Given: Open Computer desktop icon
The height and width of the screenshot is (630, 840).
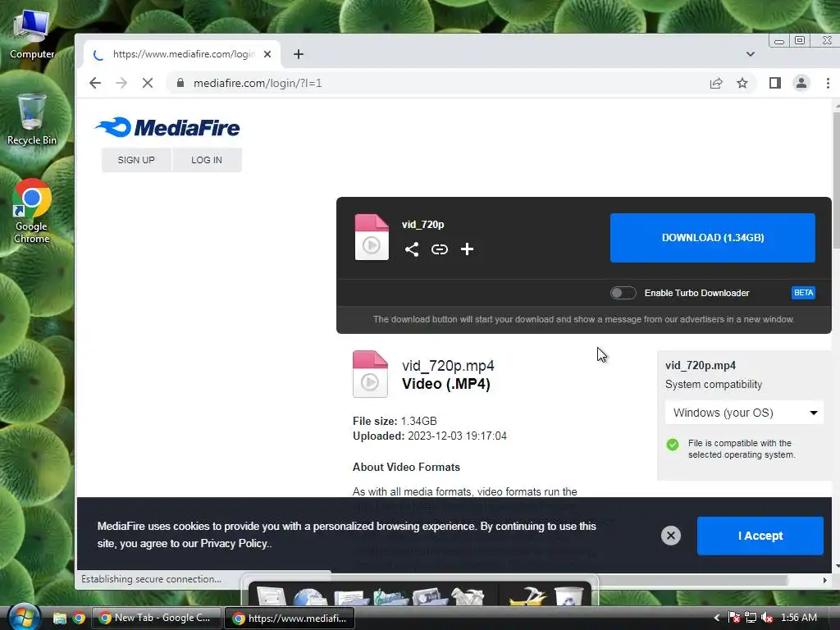Looking at the screenshot, I should point(32,34).
